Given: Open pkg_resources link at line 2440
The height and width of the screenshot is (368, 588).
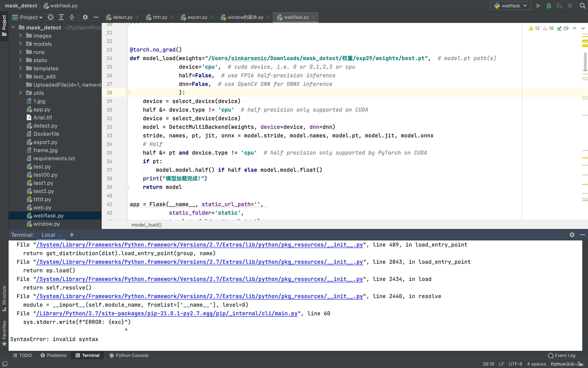Looking at the screenshot, I should coord(199,296).
